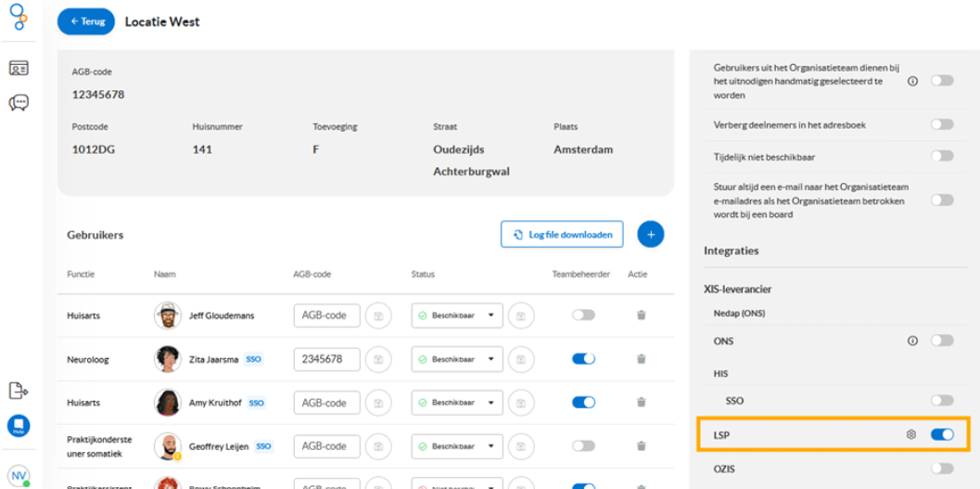The image size is (980, 489).
Task: Click AGB-code field for Amy Kruithof
Action: pos(327,403)
